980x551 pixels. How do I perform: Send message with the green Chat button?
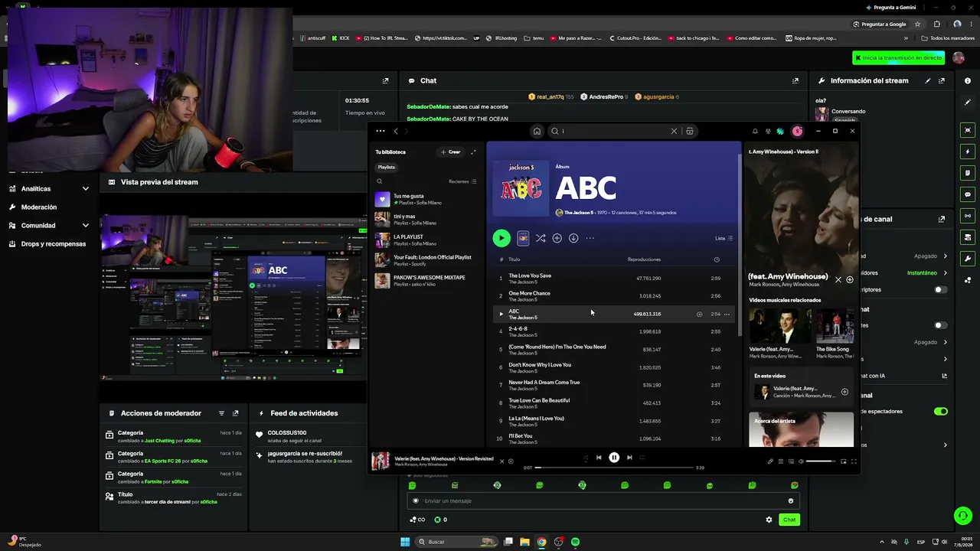point(789,520)
